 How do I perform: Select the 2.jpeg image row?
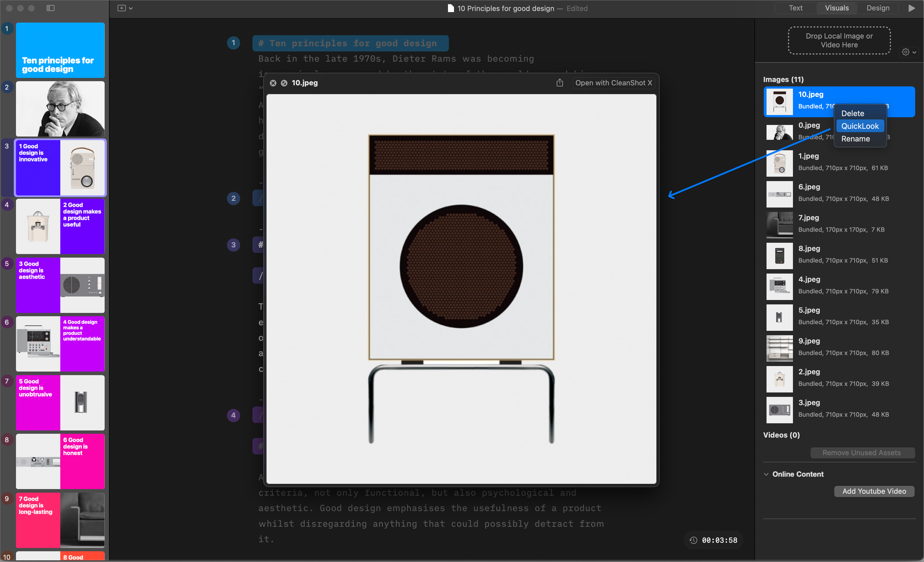point(839,378)
